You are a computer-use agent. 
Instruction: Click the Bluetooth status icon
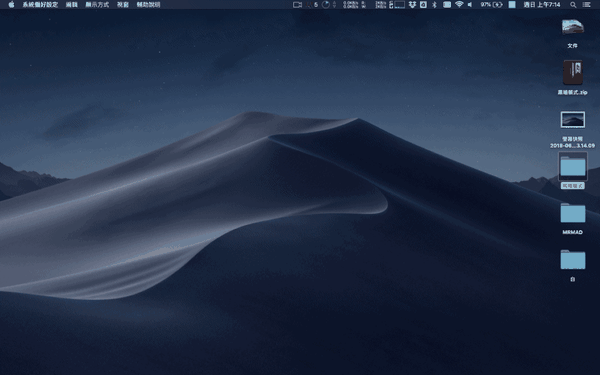coord(434,5)
